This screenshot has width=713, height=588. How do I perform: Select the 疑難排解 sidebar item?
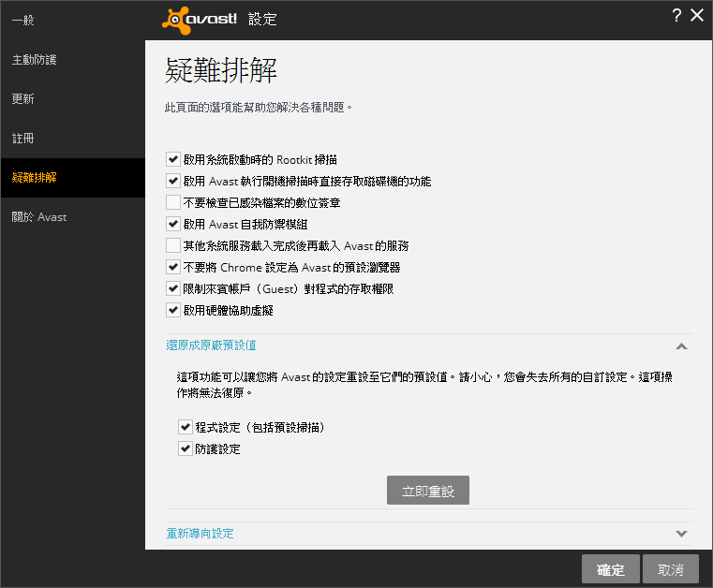click(x=73, y=178)
